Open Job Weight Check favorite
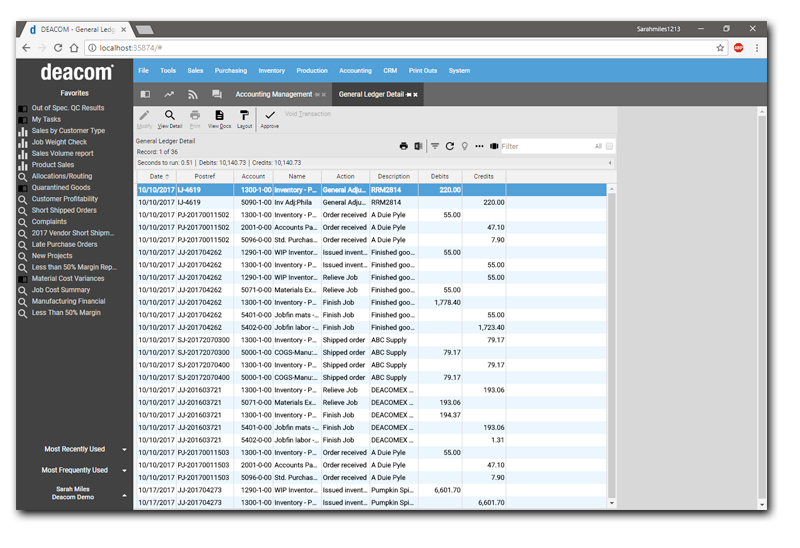 pyautogui.click(x=59, y=142)
